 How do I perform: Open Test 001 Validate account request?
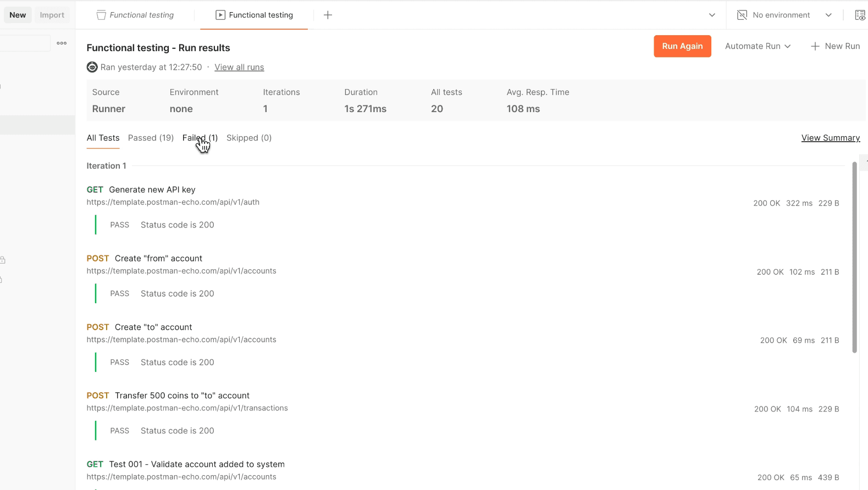coord(197,464)
